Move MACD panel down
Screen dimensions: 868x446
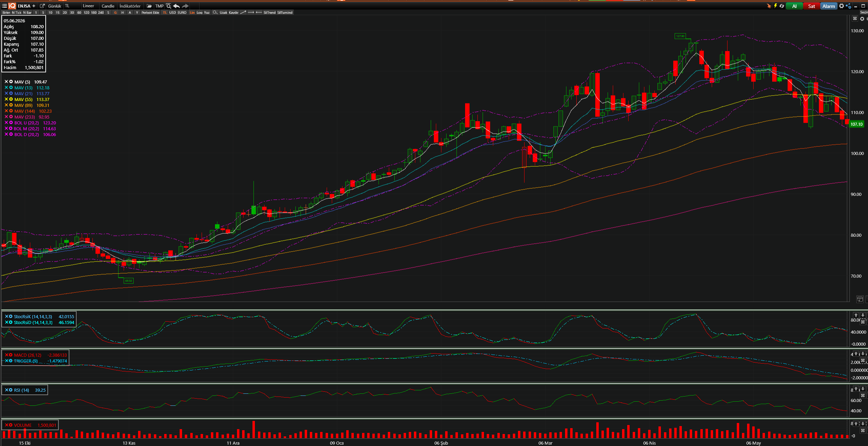point(863,354)
